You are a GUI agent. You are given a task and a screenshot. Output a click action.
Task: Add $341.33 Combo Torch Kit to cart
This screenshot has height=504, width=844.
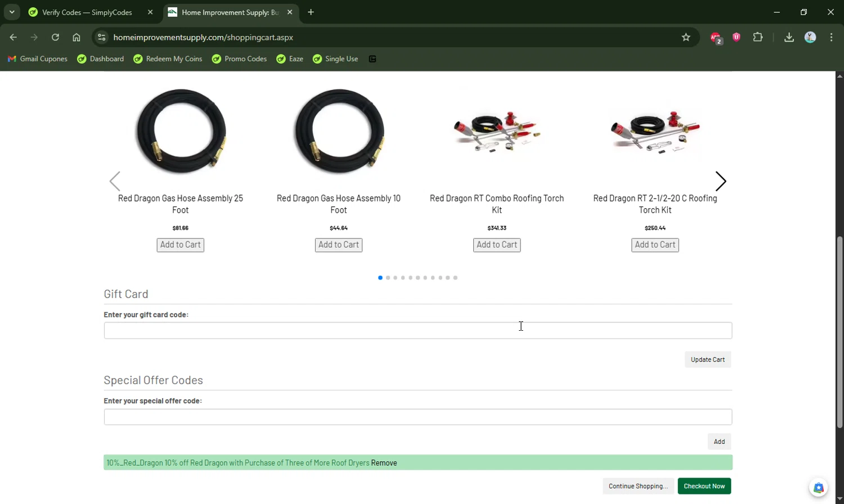pos(497,245)
